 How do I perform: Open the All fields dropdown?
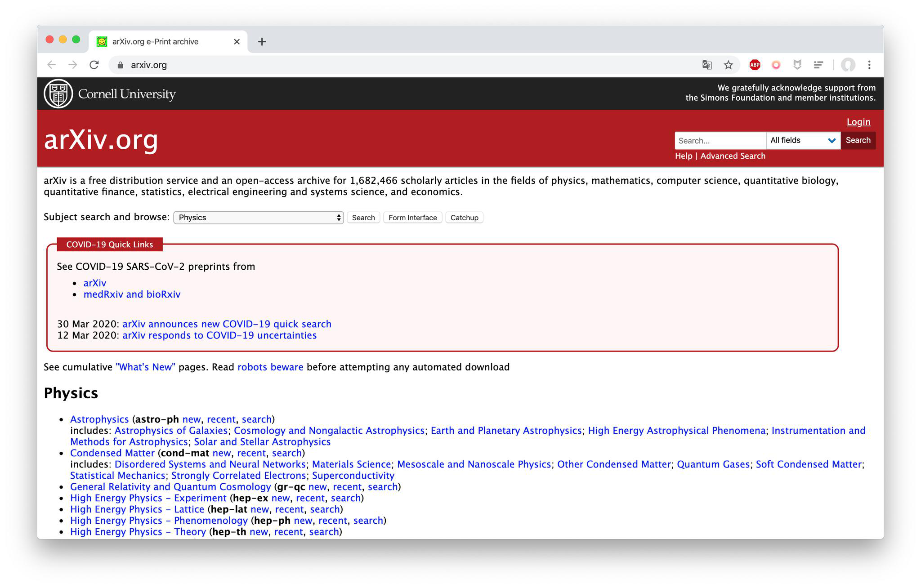tap(803, 140)
